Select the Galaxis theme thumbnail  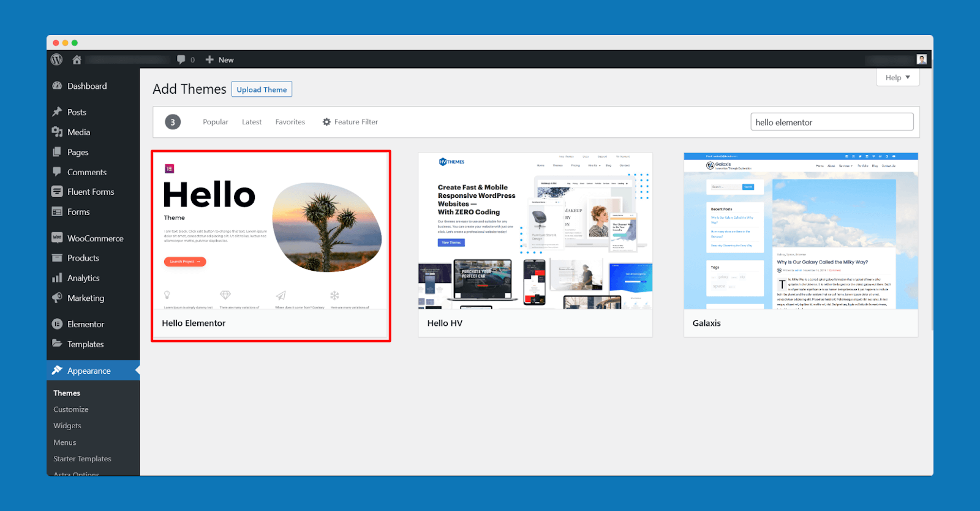[801, 231]
